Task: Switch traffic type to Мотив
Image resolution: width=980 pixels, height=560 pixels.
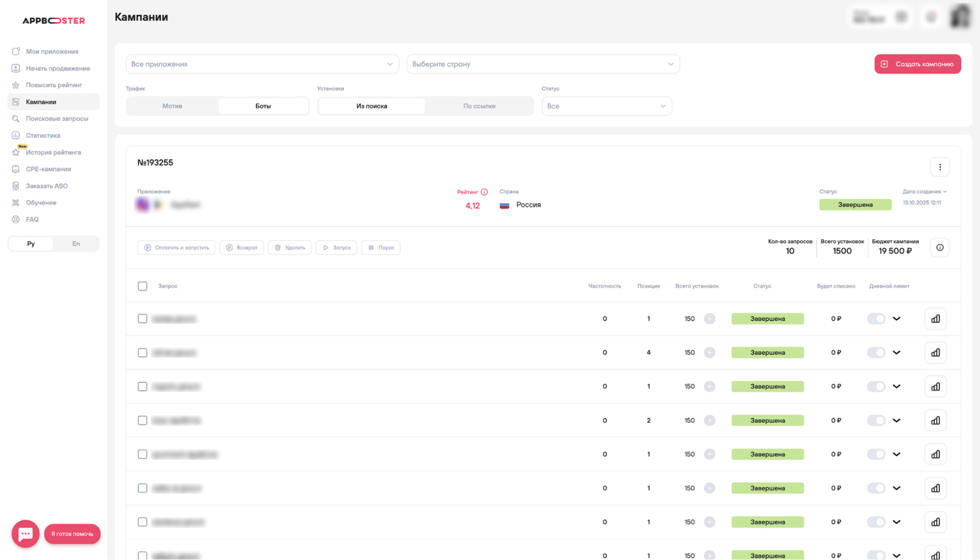Action: coord(172,106)
